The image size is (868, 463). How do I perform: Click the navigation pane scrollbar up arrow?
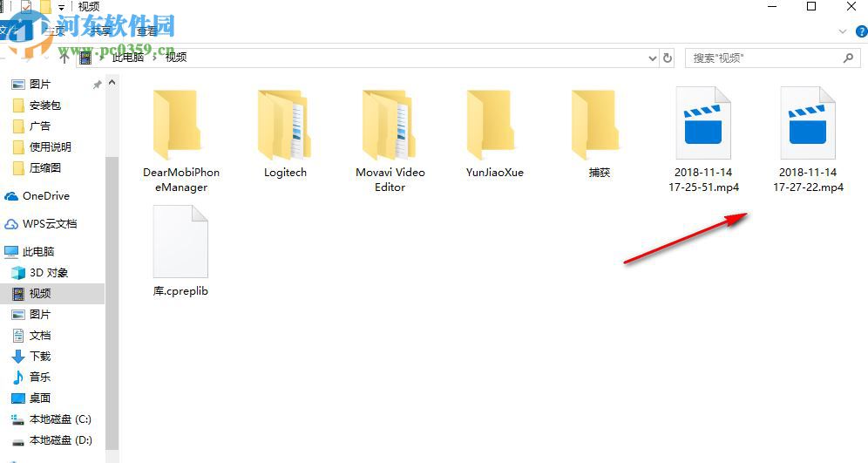(x=112, y=83)
